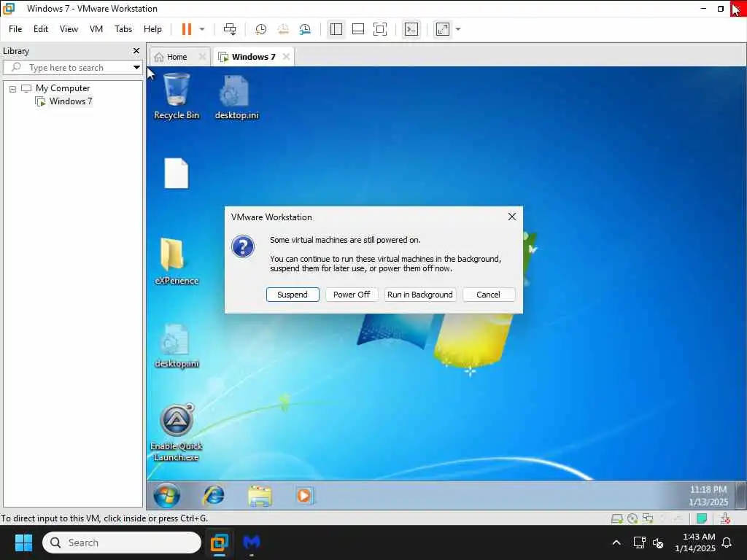Viewport: 747px width, 560px height.
Task: Click the guest clock showing 11:18 PM
Action: pyautogui.click(x=708, y=496)
